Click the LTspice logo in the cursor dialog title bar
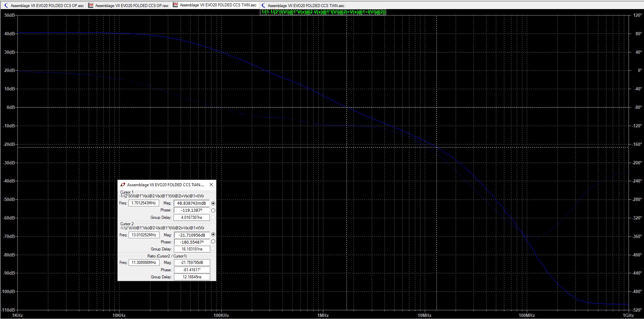This screenshot has height=319, width=644. 123,185
